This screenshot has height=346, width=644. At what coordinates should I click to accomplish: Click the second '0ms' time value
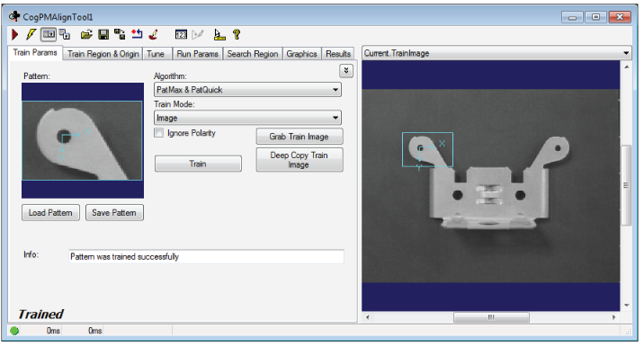95,331
